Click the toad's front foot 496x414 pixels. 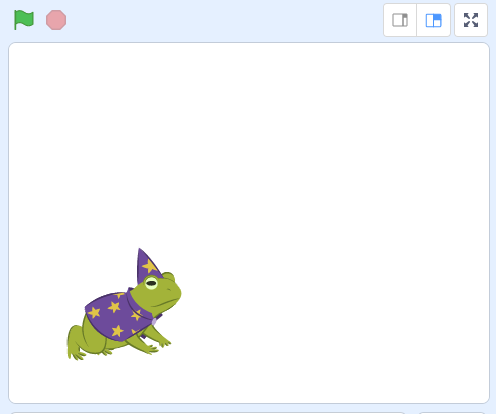coord(164,343)
